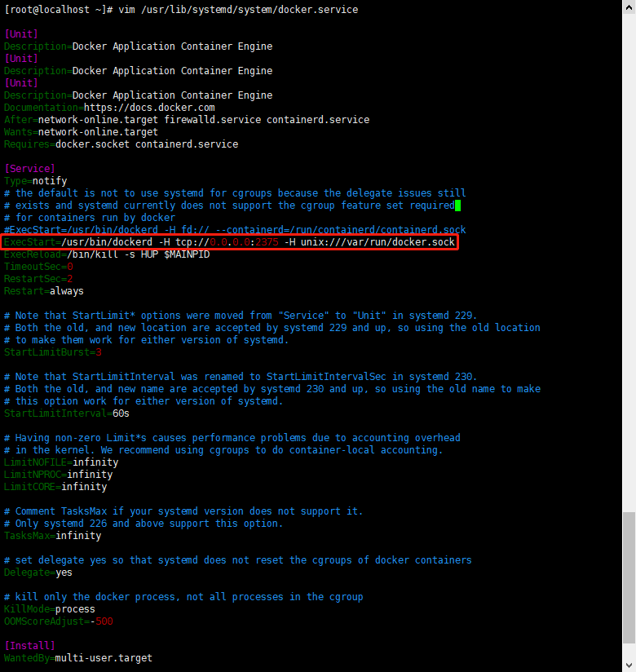The image size is (636, 672).
Task: Click the comment '# for containers run by docker'
Action: [90, 218]
